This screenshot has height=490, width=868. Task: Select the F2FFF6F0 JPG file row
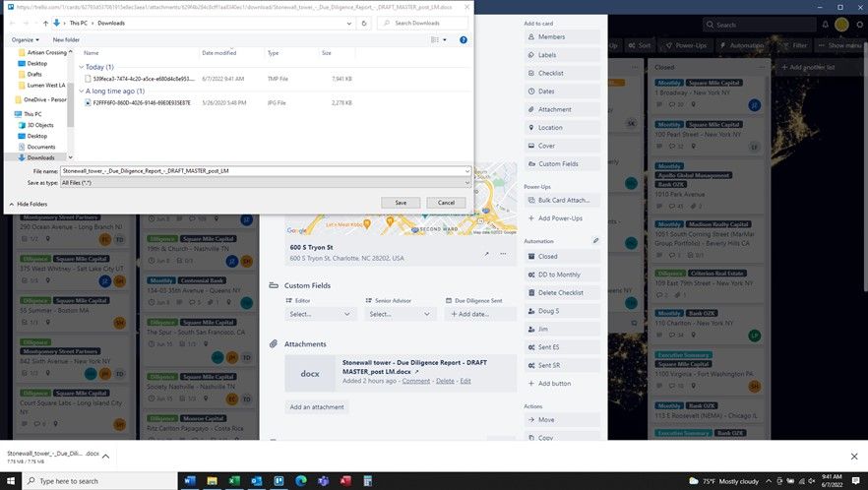pos(219,102)
